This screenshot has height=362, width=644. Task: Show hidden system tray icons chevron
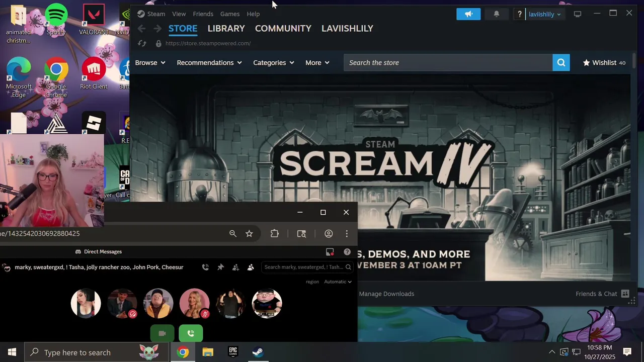pyautogui.click(x=552, y=352)
